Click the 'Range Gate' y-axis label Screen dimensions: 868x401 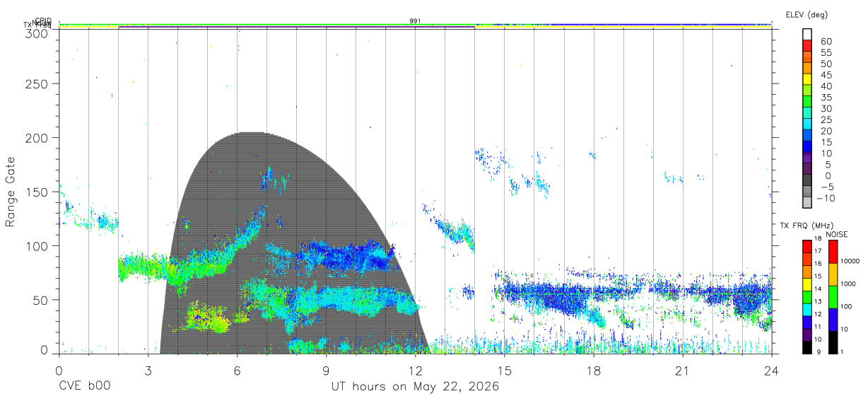click(11, 192)
